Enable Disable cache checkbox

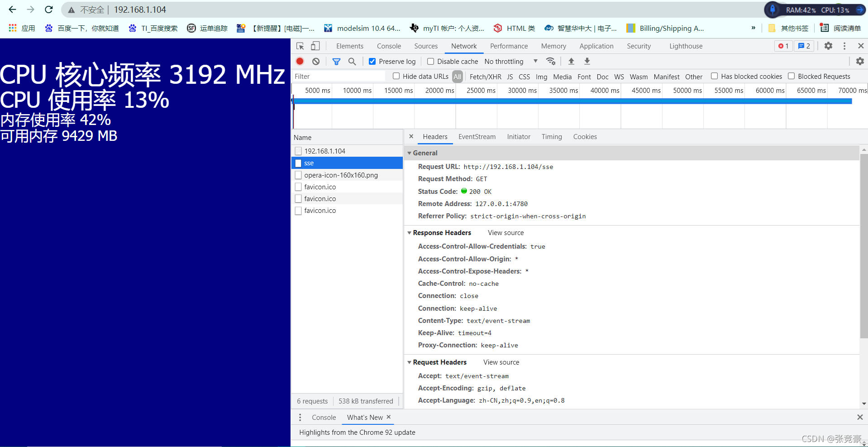(x=430, y=61)
